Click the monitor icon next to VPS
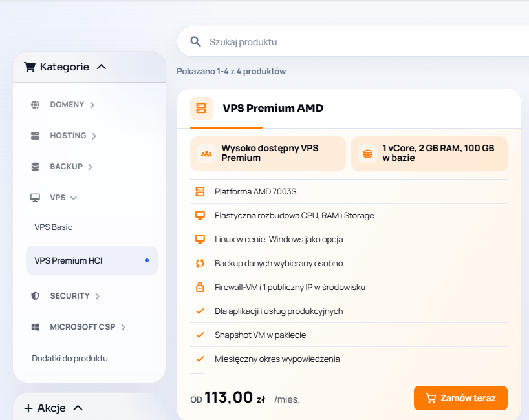 tap(35, 198)
